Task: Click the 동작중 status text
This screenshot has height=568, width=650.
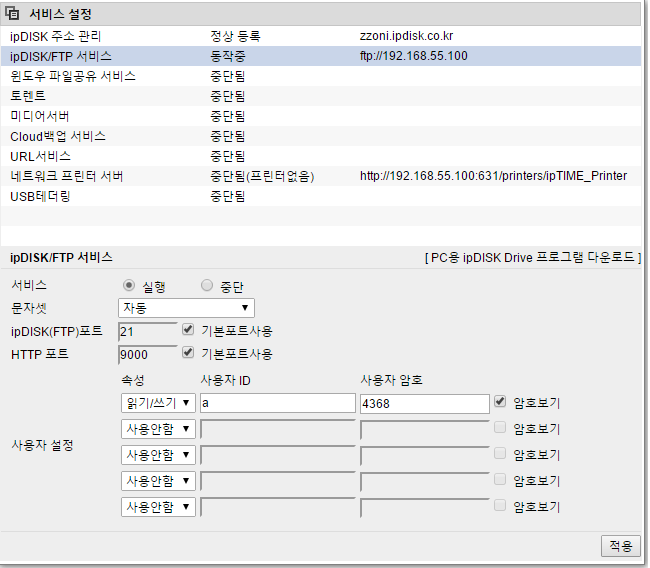Action: [x=228, y=56]
